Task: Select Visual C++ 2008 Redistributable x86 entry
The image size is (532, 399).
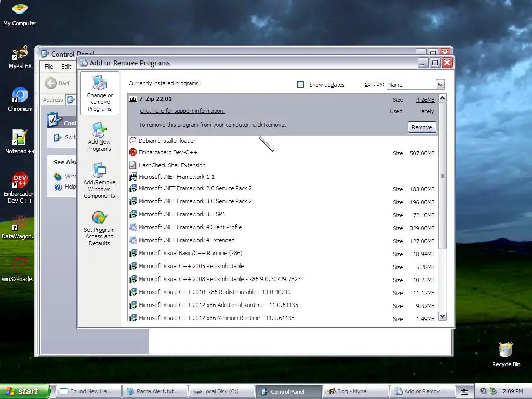Action: pos(283,279)
